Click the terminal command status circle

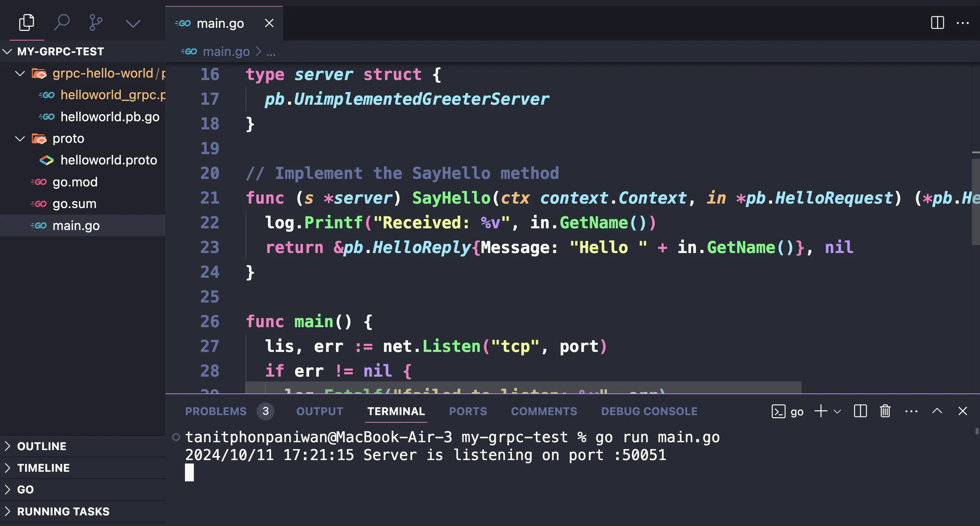176,437
